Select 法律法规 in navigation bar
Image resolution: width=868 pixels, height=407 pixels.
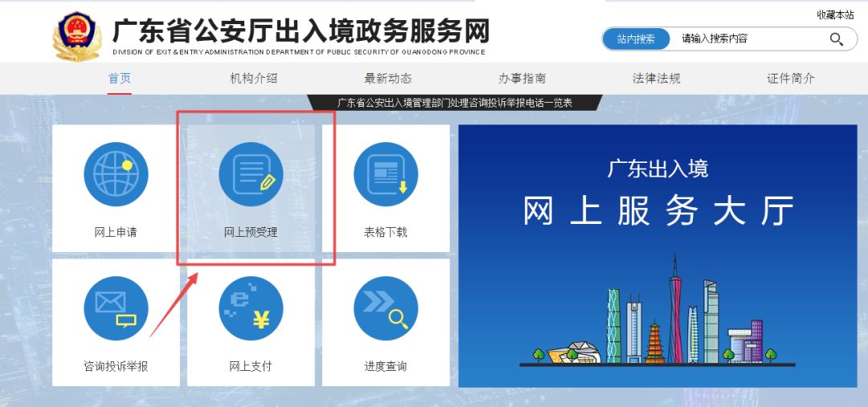tap(656, 79)
